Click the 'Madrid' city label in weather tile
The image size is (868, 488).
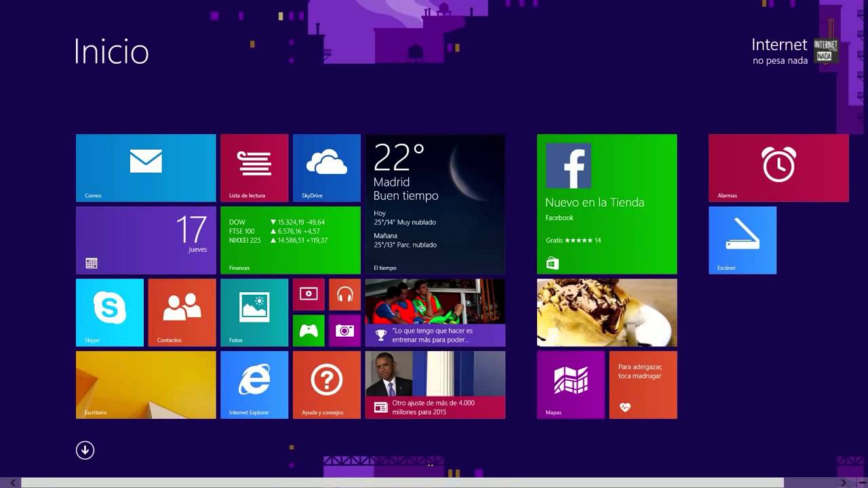point(391,182)
